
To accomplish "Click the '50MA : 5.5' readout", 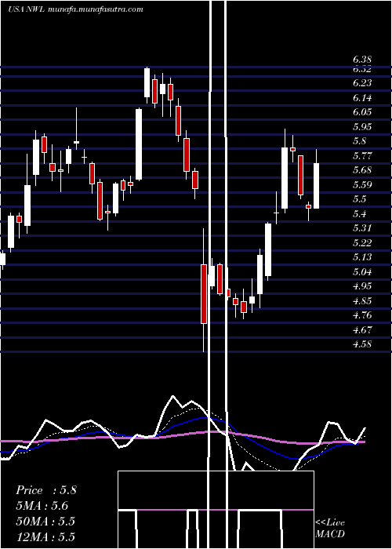I will [45, 522].
